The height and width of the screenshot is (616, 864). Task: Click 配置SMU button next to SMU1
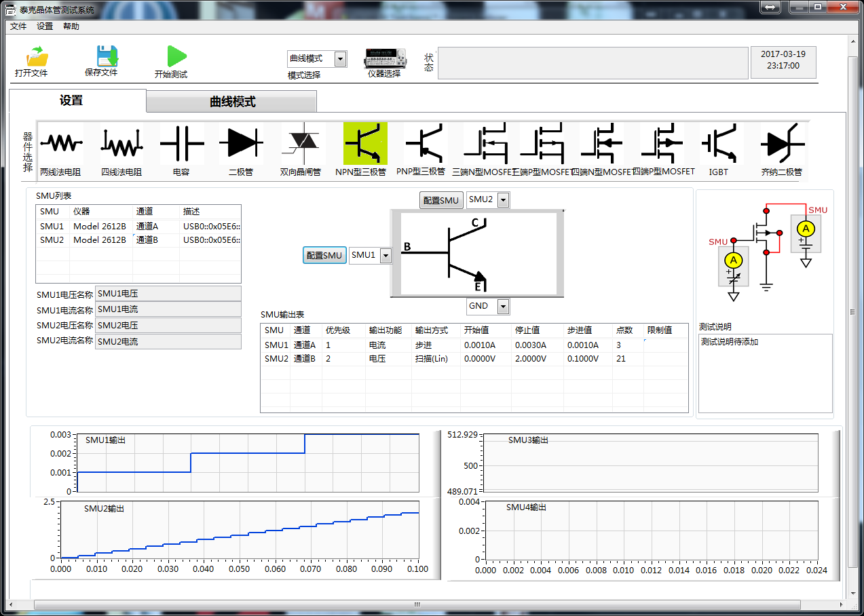point(324,256)
